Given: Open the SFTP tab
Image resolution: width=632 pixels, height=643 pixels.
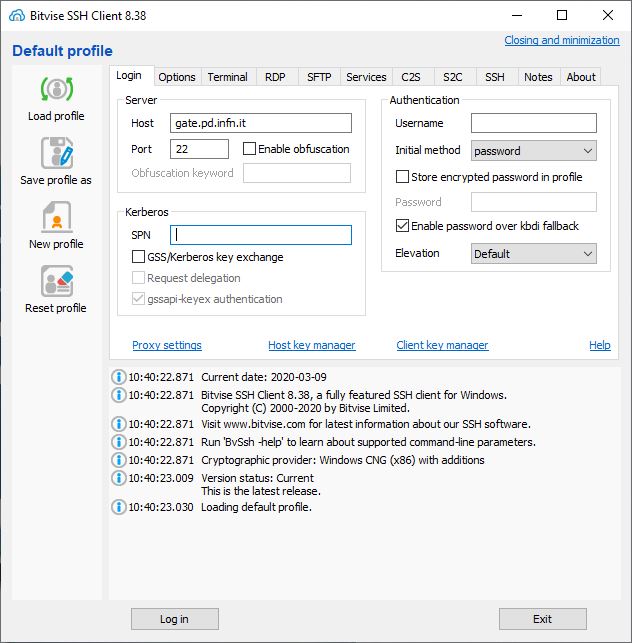Looking at the screenshot, I should (x=319, y=77).
